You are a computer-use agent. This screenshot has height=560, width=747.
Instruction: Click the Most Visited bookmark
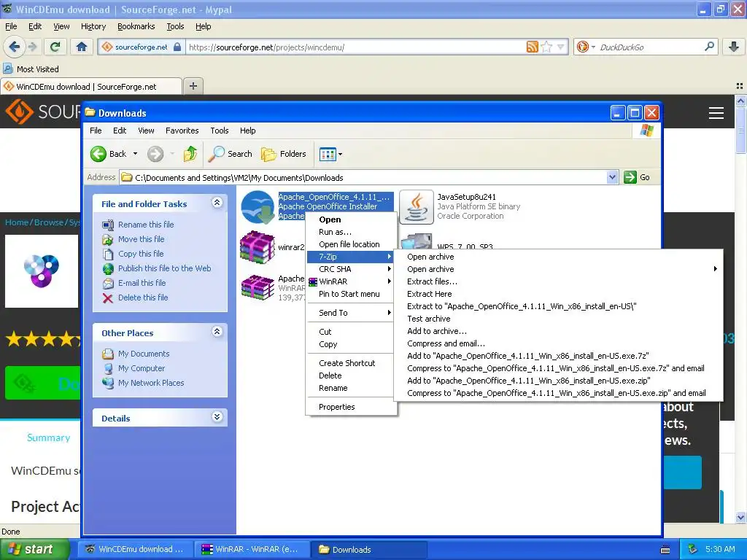(x=31, y=69)
